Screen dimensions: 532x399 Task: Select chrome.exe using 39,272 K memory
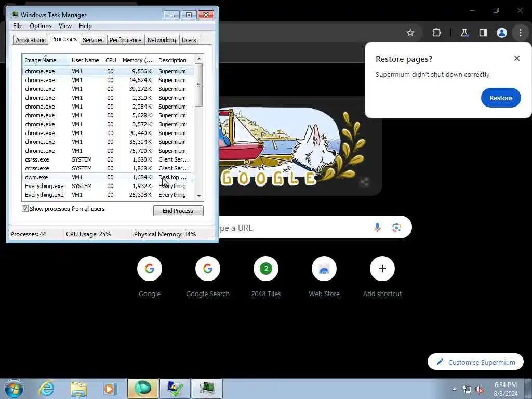pyautogui.click(x=108, y=89)
